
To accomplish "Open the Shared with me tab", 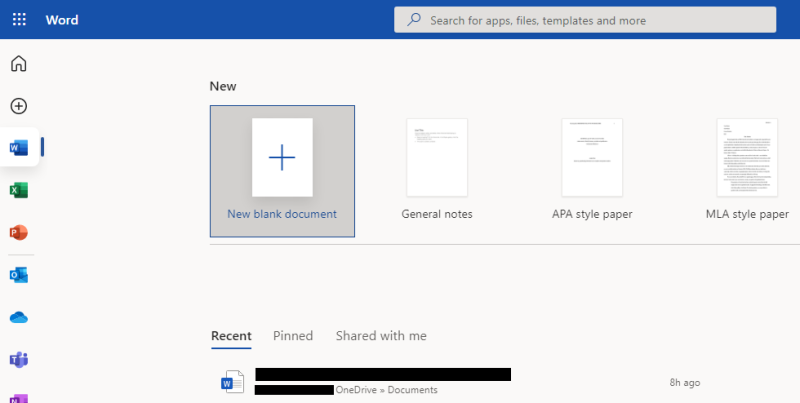I will (381, 336).
